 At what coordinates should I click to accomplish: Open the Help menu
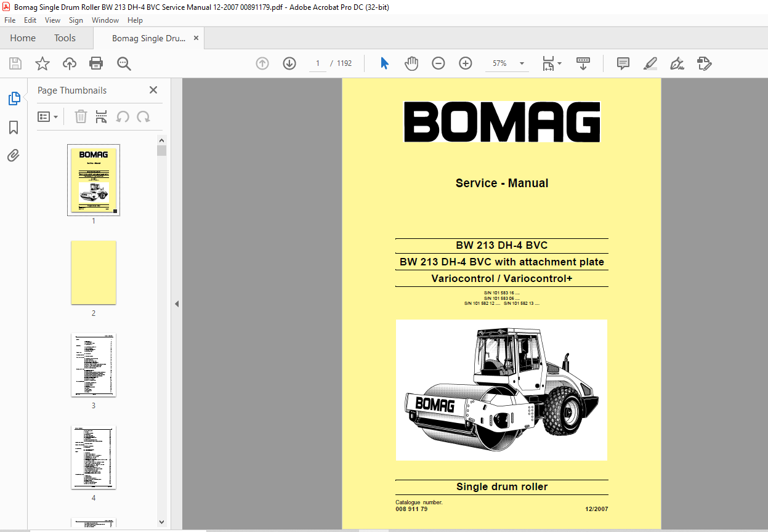(x=135, y=20)
